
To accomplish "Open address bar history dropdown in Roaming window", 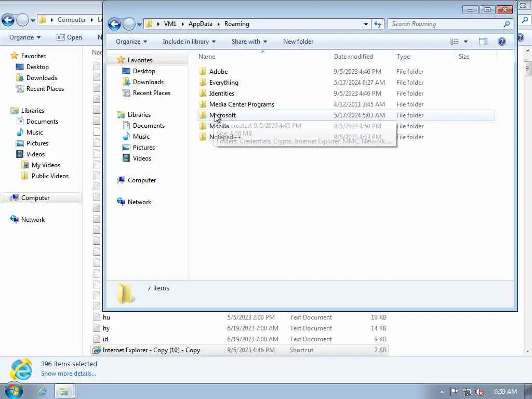I will point(366,24).
